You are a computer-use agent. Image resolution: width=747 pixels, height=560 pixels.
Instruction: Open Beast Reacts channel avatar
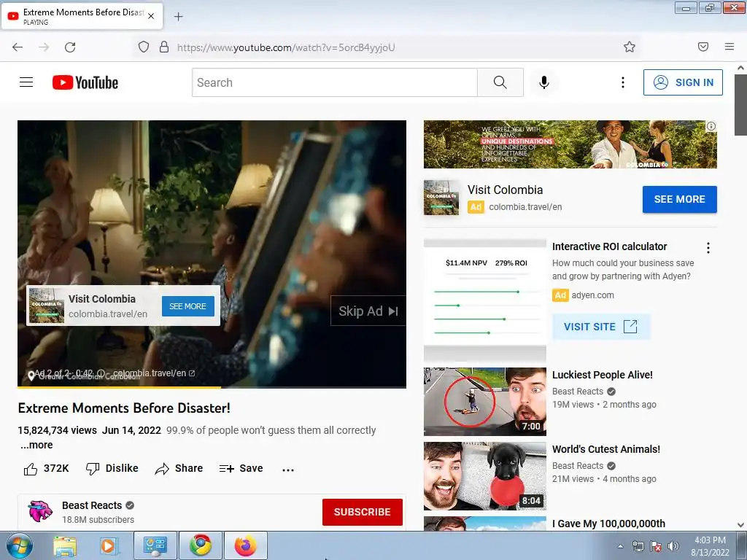(40, 511)
